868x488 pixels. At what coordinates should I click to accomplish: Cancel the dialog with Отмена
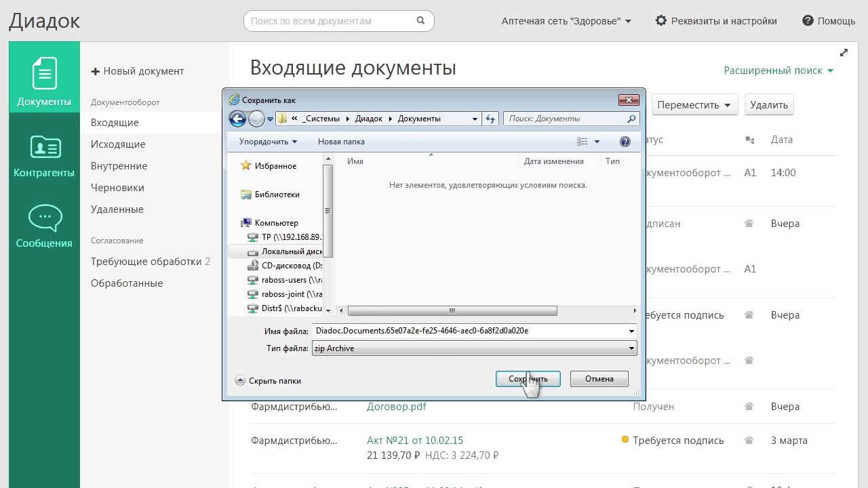599,379
